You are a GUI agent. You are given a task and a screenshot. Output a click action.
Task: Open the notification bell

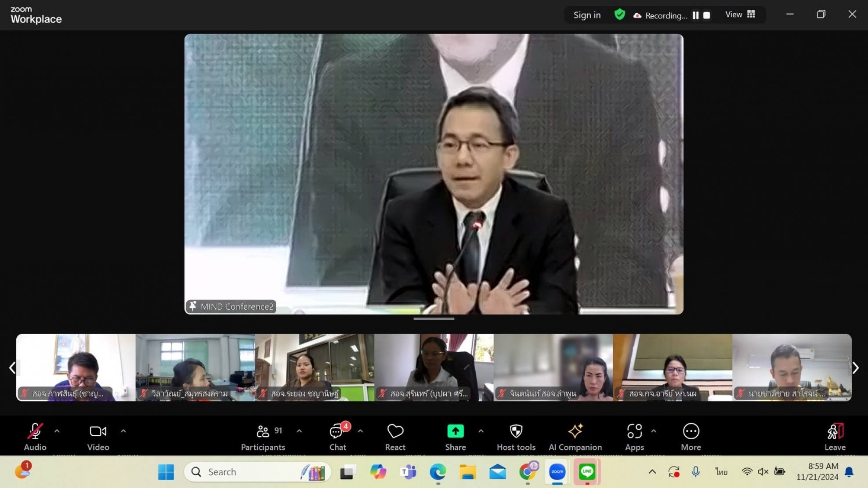[849, 472]
